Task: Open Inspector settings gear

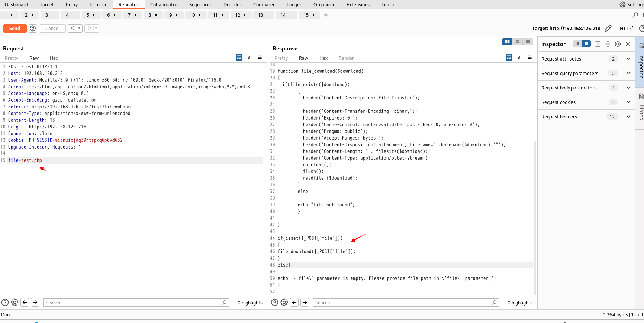Action: point(618,44)
